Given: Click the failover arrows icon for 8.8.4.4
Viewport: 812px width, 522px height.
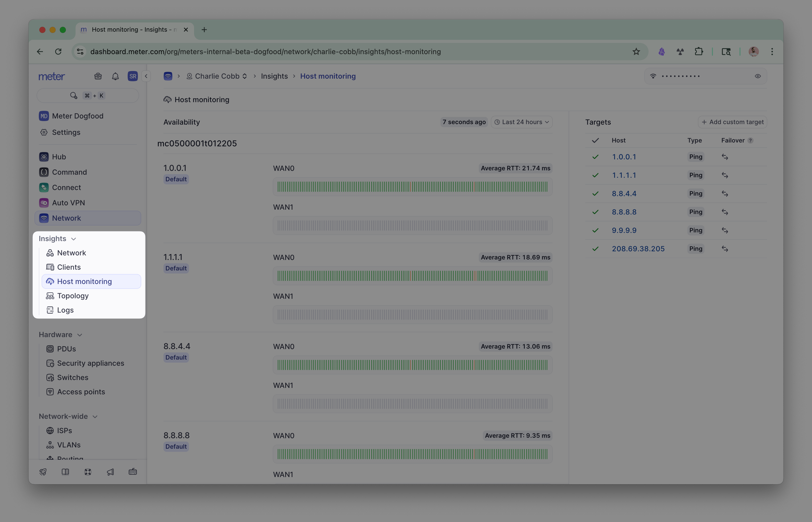Looking at the screenshot, I should (725, 194).
